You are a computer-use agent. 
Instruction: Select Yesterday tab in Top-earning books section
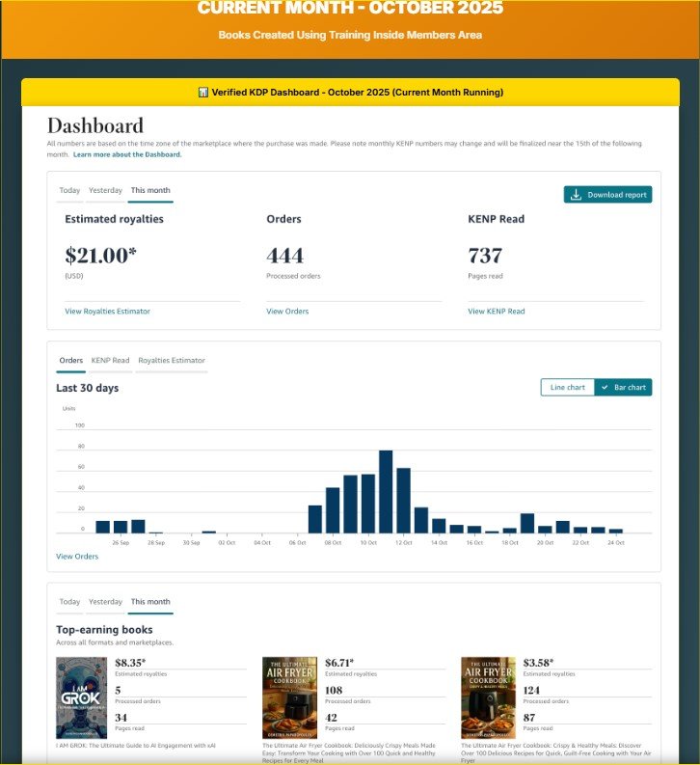[105, 601]
